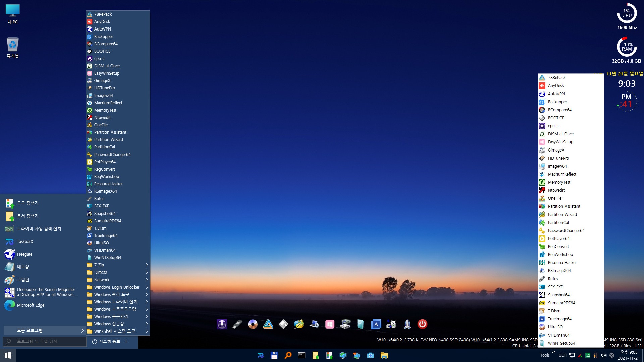This screenshot has height=362, width=644.
Task: Click the rocket icon in the dock
Action: click(x=407, y=324)
